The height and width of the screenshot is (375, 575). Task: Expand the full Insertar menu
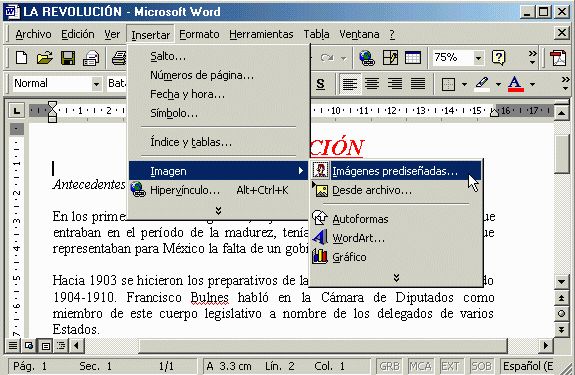(x=218, y=210)
